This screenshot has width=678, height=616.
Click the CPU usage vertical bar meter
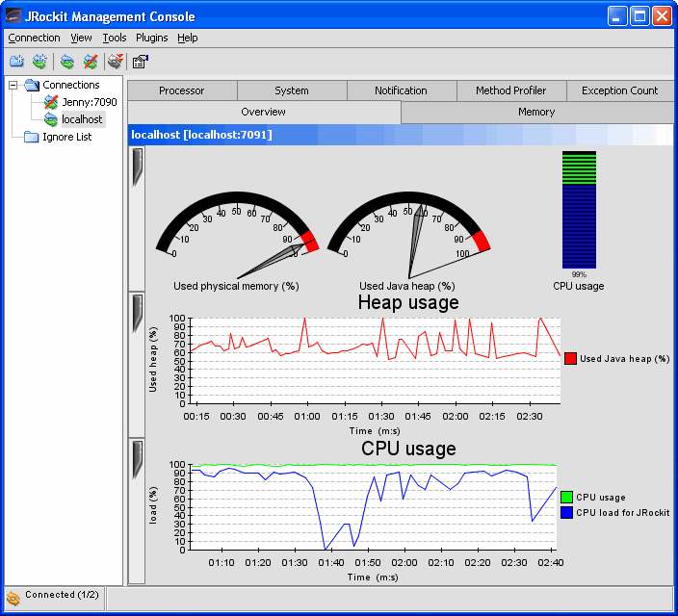tap(579, 210)
